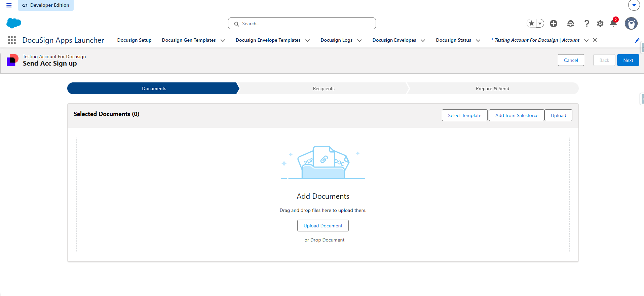This screenshot has width=644, height=296.
Task: Click the DocuSign logo icon in header
Action: 12,60
